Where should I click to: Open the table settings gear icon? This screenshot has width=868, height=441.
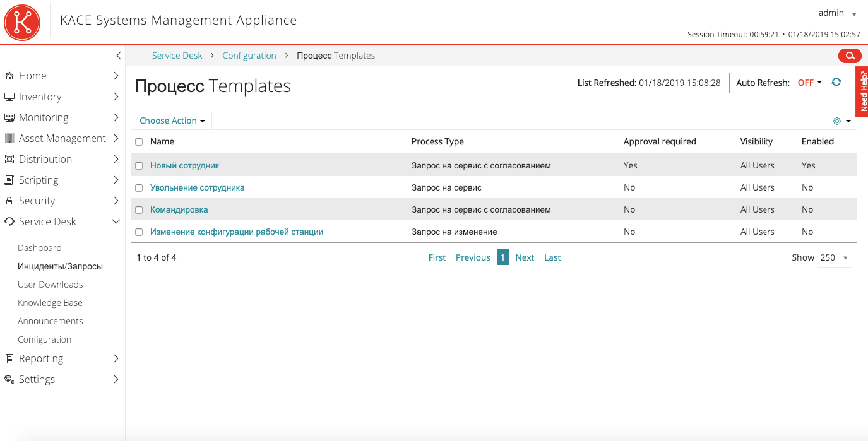(x=837, y=121)
